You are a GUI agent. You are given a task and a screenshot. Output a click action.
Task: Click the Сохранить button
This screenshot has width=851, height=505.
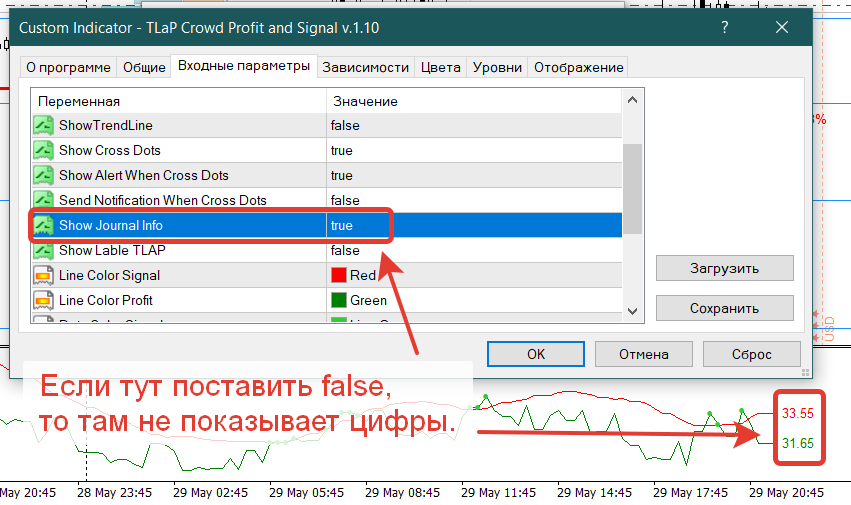pos(725,308)
